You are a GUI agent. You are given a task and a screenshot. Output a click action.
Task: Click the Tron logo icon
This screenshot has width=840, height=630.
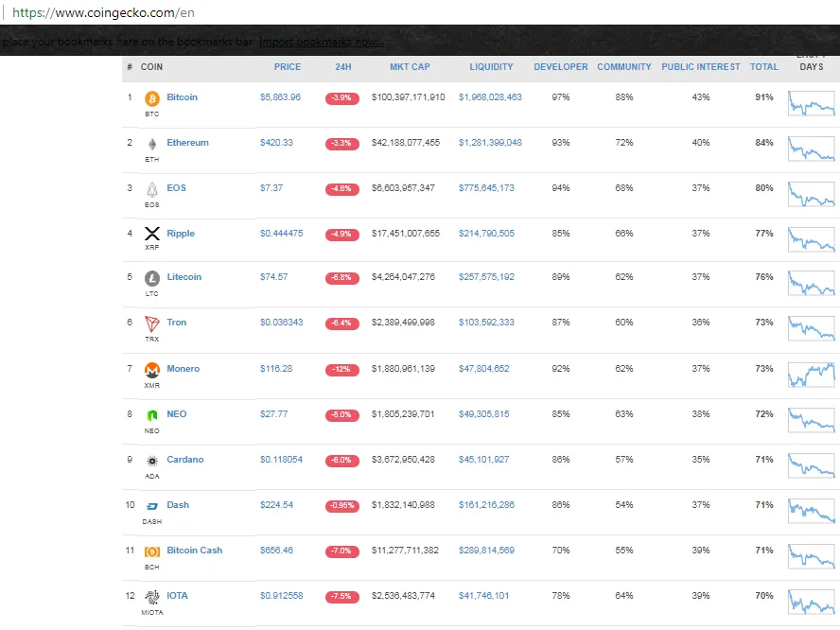(x=152, y=324)
